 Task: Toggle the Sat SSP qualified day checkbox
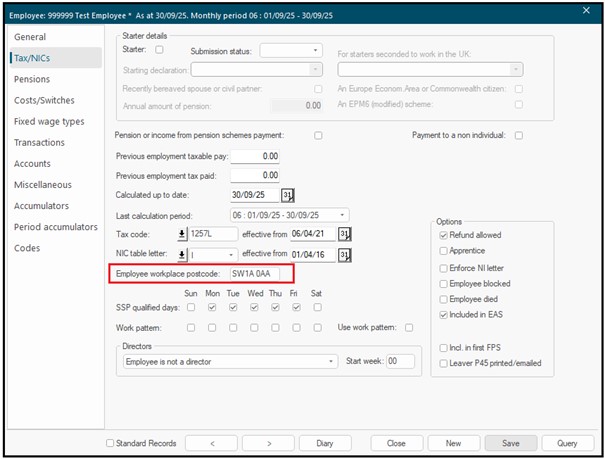tap(316, 308)
